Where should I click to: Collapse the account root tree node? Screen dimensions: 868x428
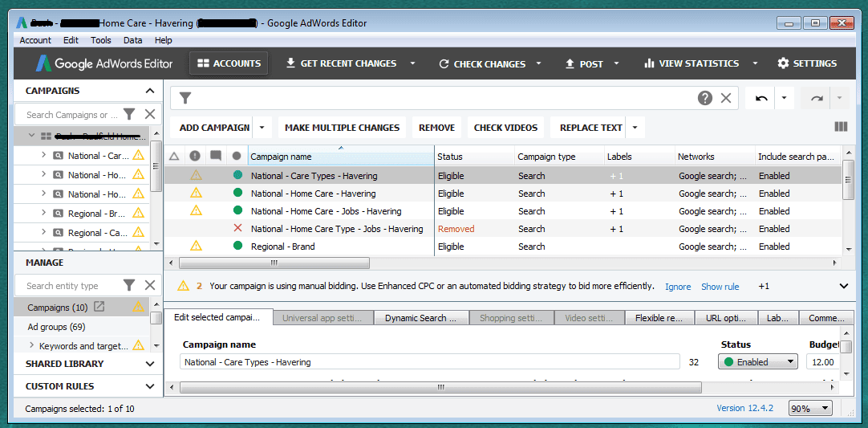click(x=31, y=136)
